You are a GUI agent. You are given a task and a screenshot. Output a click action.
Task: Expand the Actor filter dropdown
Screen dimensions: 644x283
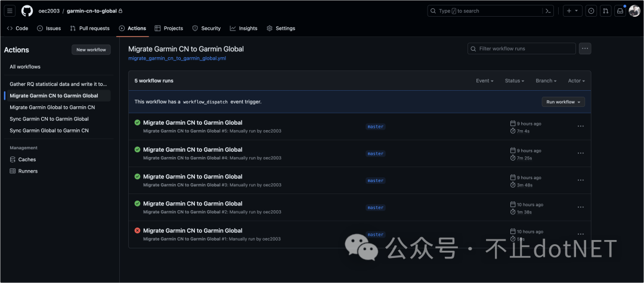click(x=576, y=81)
